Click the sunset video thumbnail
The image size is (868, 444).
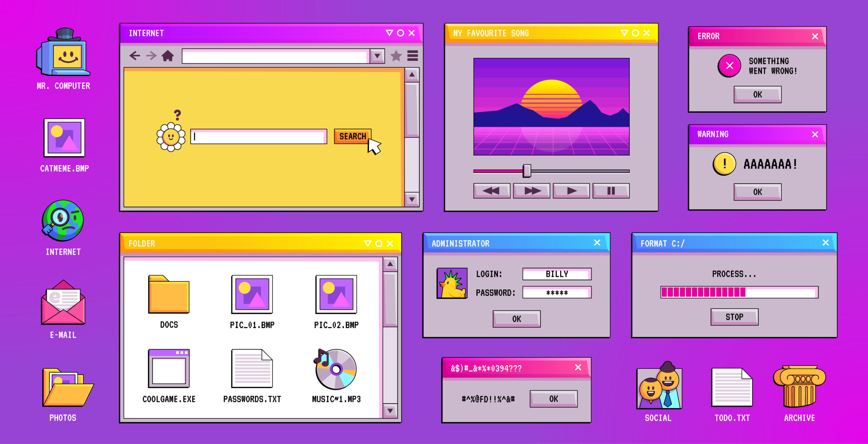click(551, 107)
